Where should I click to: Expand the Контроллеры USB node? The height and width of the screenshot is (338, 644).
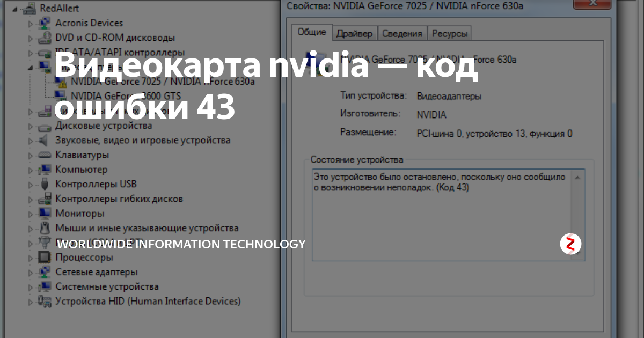tap(31, 185)
